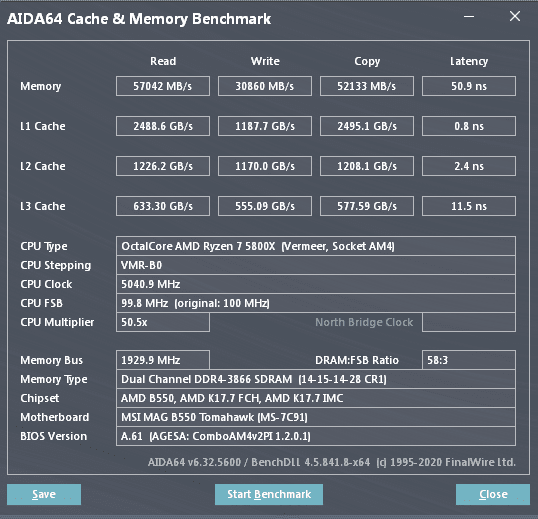538x519 pixels.
Task: Select L2 Cache Write 1170.0 GB/s
Action: pyautogui.click(x=265, y=166)
